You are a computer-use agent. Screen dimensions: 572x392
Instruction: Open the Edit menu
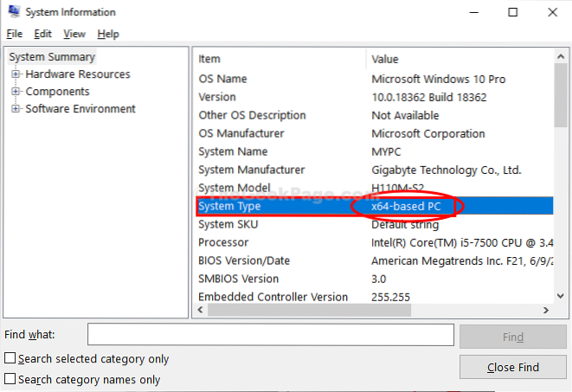coord(43,34)
